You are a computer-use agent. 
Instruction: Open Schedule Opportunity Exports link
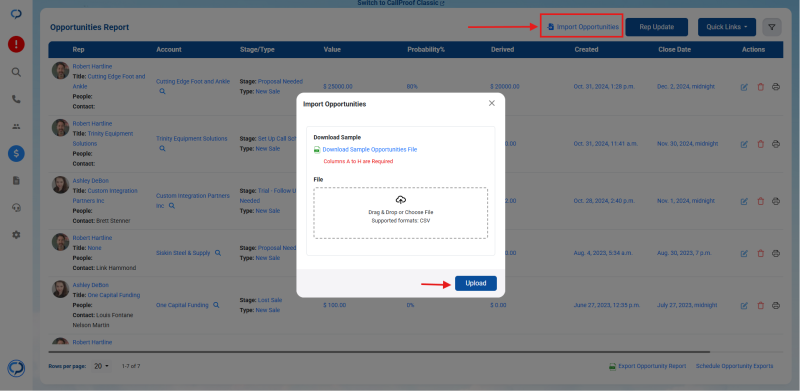734,366
